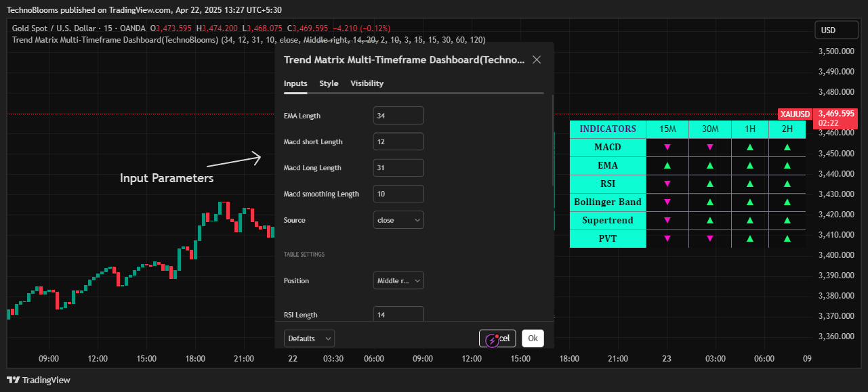The height and width of the screenshot is (392, 868).
Task: Click the PVT 1H up arrow
Action: click(750, 238)
